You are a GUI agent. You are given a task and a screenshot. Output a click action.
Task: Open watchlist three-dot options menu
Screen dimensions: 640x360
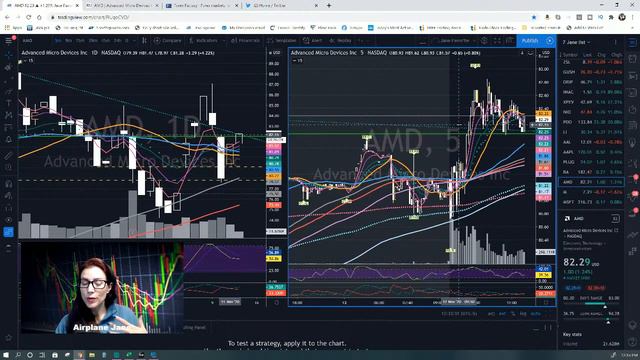(615, 42)
